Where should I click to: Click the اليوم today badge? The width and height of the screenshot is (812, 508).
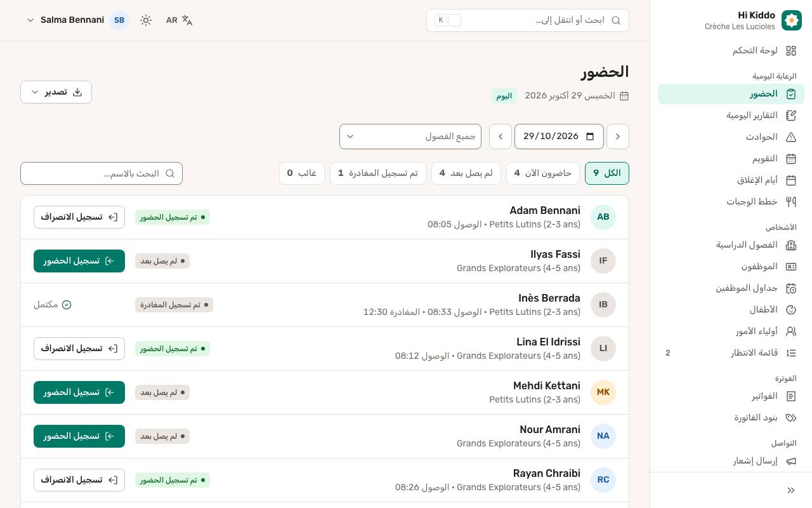click(504, 96)
